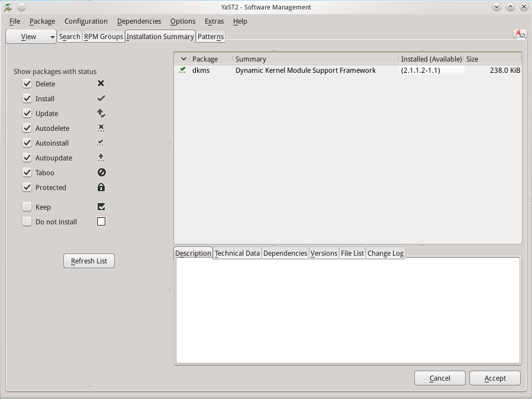Open the Options menu

[x=183, y=21]
